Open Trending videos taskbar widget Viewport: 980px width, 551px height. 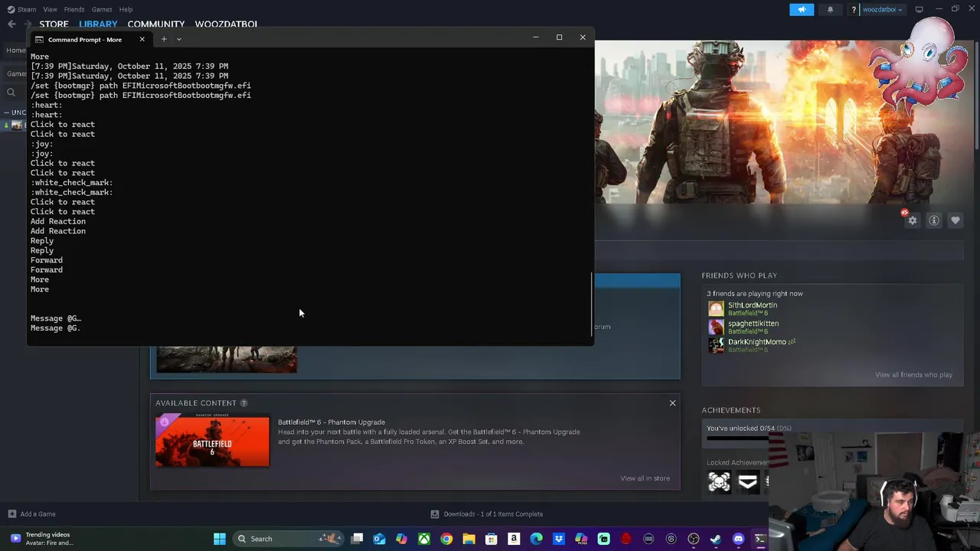pos(42,539)
